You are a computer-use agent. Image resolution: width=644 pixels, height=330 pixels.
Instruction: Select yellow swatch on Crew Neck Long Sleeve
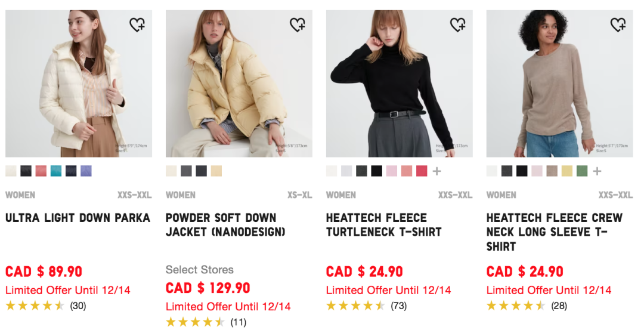(566, 171)
